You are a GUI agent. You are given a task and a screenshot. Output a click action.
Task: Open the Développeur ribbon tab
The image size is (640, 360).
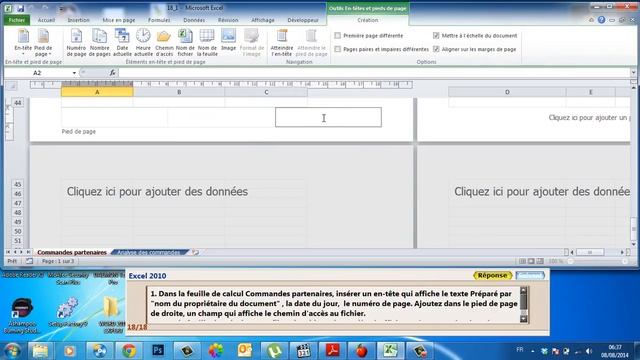click(303, 20)
